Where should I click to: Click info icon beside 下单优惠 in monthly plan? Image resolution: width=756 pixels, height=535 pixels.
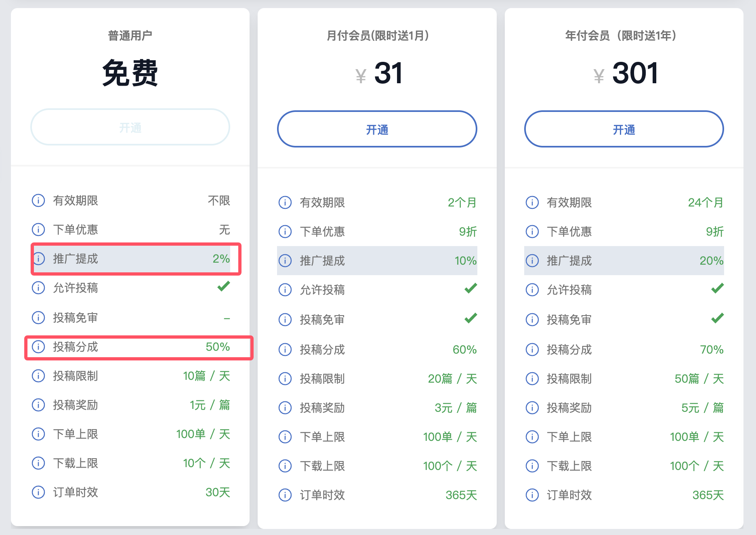pyautogui.click(x=285, y=232)
